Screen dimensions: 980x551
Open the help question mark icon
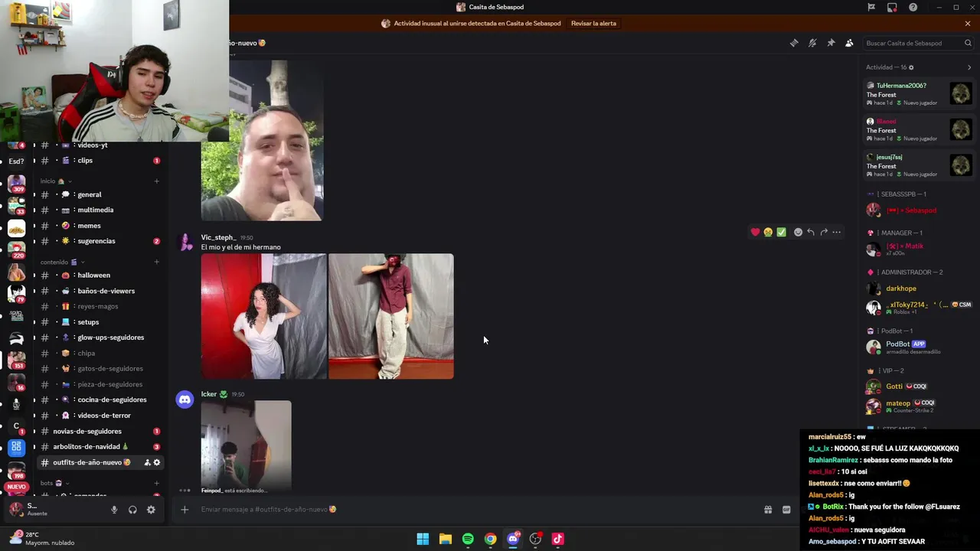[913, 7]
